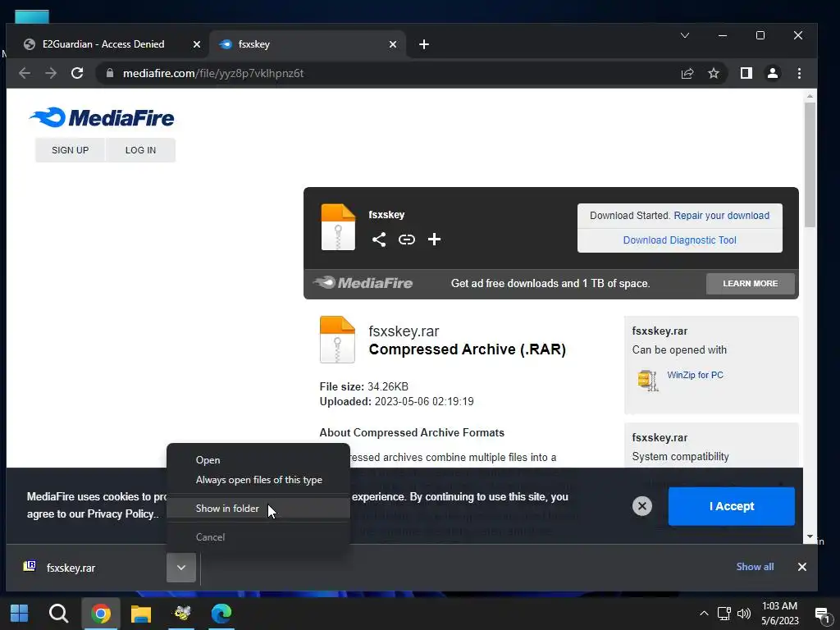The width and height of the screenshot is (840, 630).
Task: Click 'System compatibility' text
Action: tap(680, 456)
